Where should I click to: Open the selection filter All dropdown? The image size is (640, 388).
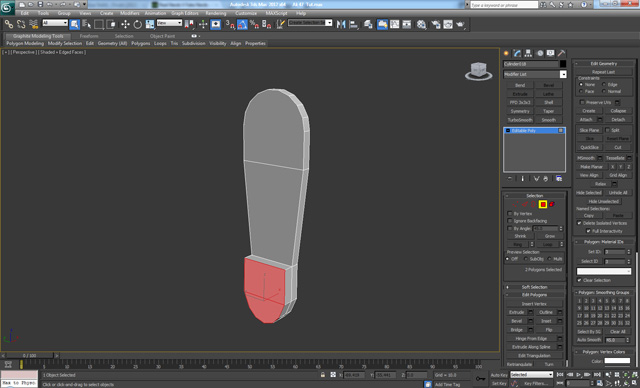[55, 23]
